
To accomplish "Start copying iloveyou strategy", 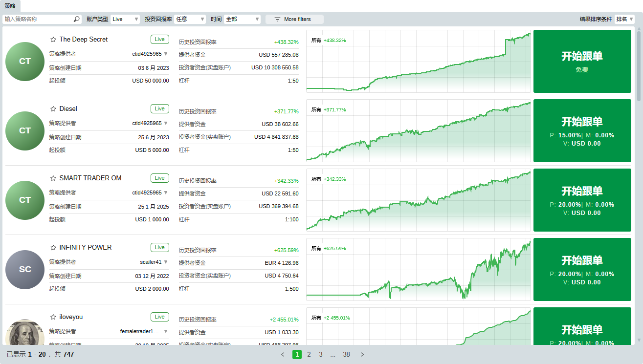I will [x=582, y=326].
